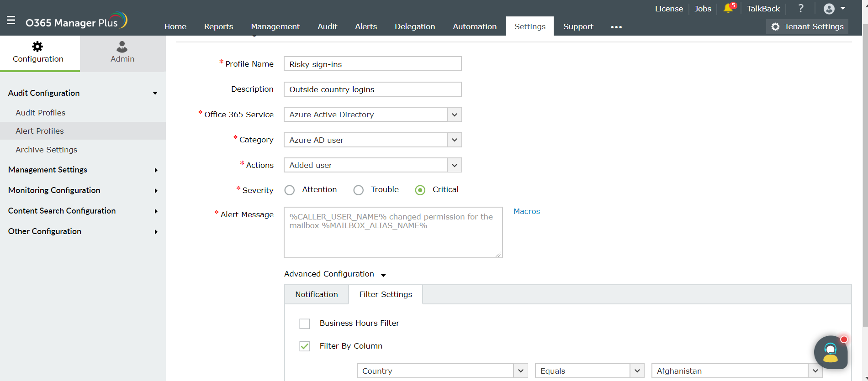868x381 pixels.
Task: Open the TalkBack link
Action: pyautogui.click(x=763, y=9)
